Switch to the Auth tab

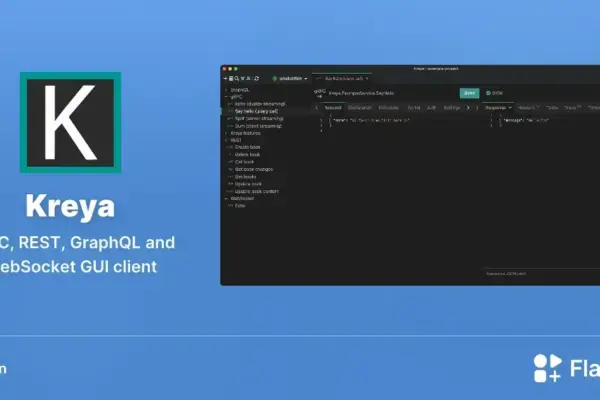pos(431,108)
